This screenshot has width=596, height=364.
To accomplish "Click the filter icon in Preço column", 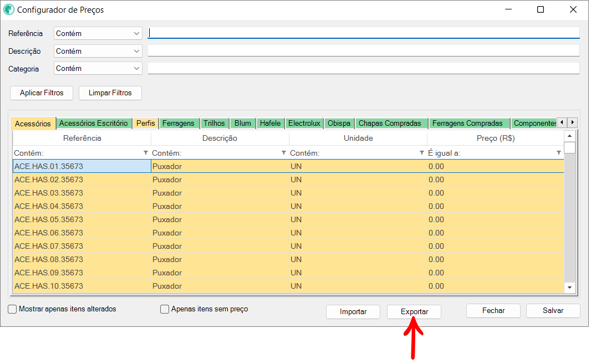I will point(559,153).
